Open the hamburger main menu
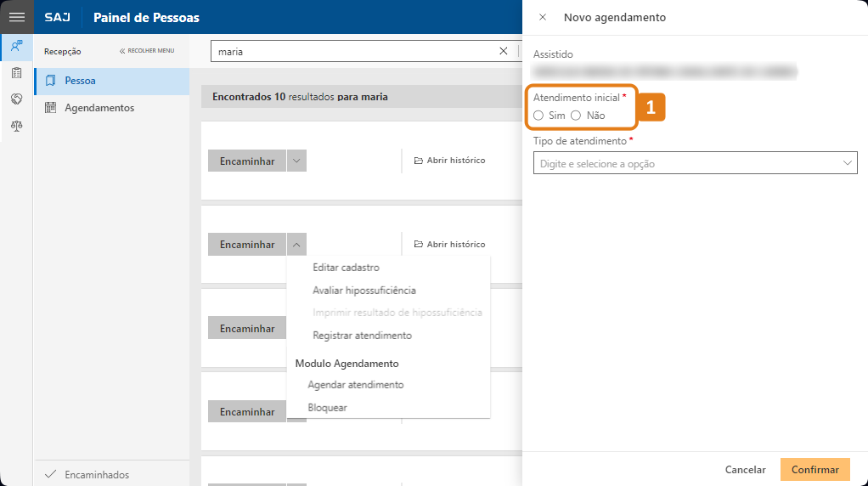 pyautogui.click(x=17, y=17)
